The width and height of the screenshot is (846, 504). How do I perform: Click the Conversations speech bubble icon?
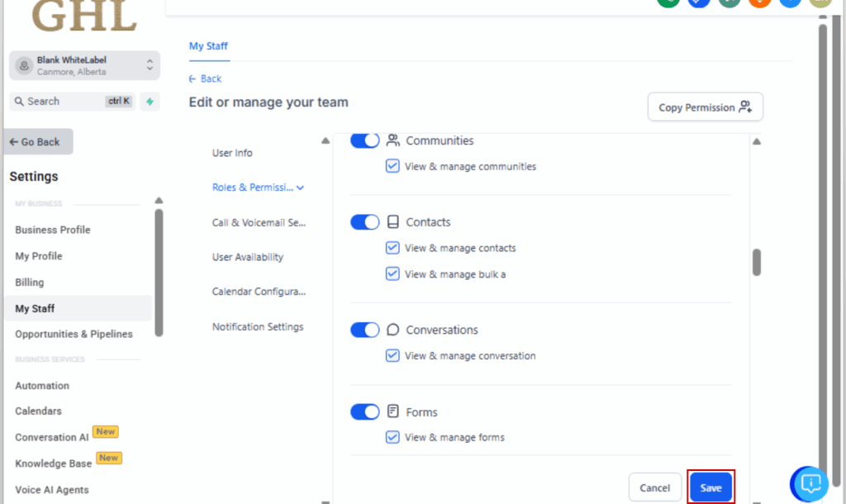393,330
